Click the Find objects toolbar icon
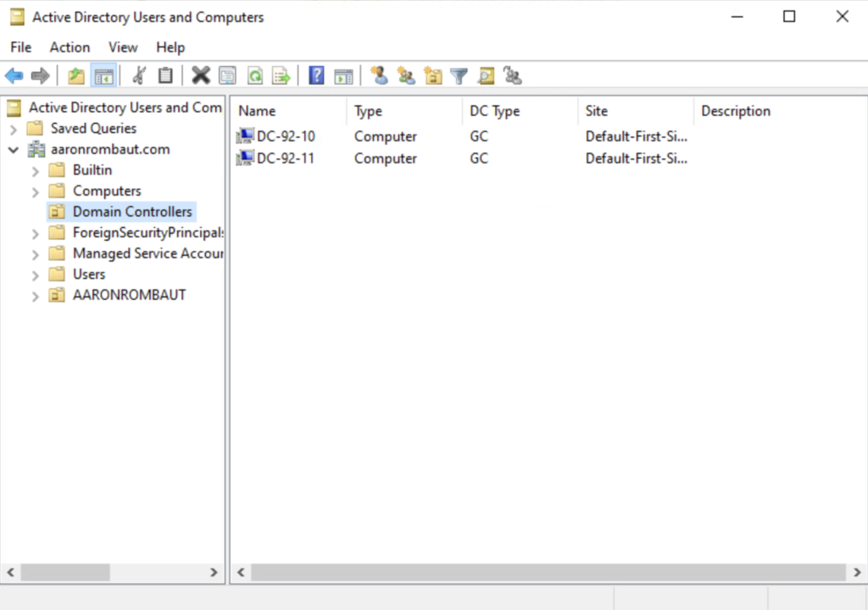The image size is (868, 610). (x=486, y=76)
